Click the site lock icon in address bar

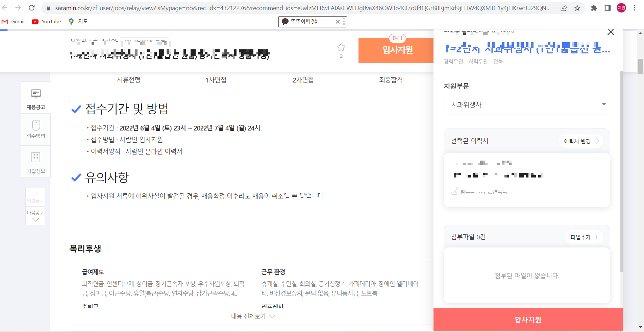coord(48,8)
